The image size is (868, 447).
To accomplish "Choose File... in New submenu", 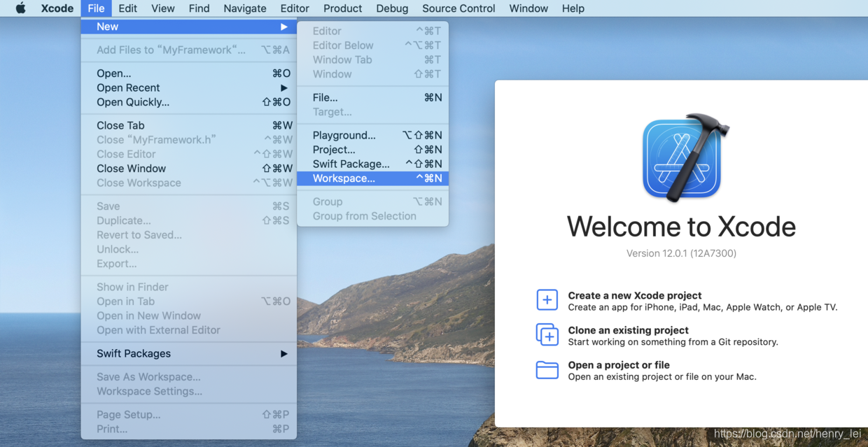I will (x=372, y=97).
